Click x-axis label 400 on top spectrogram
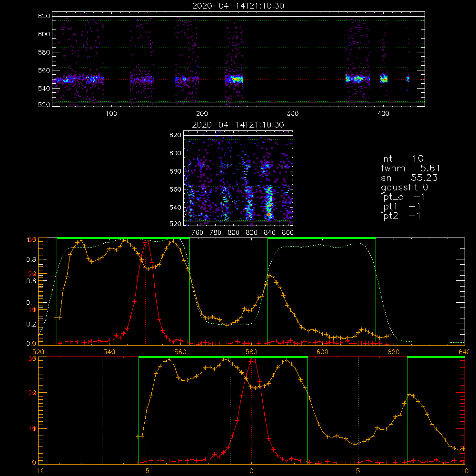 [383, 114]
